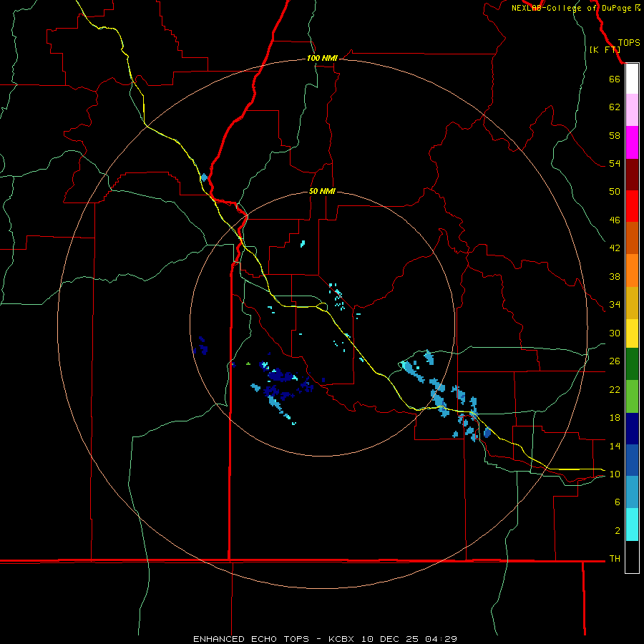Click the isolated light blue echo northwest
644x644 pixels.
204,177
